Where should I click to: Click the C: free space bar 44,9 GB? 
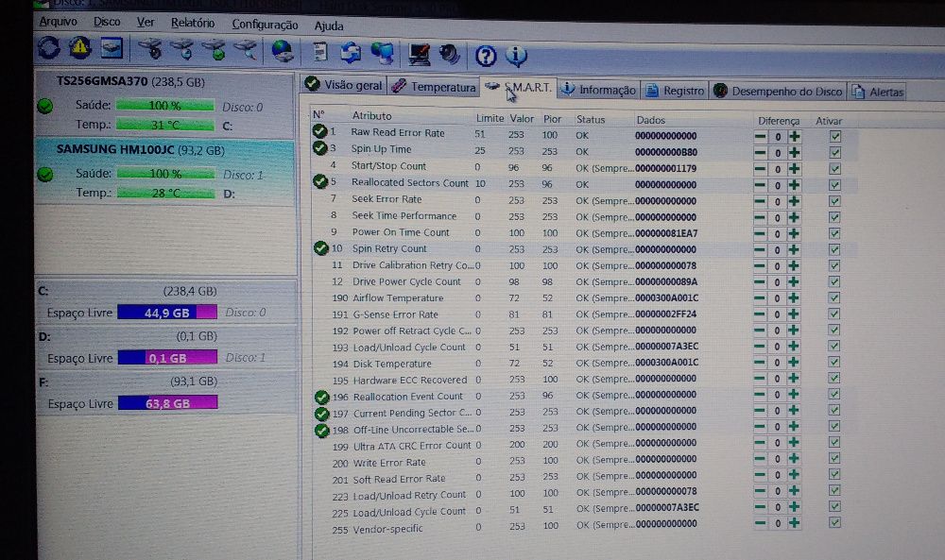tap(167, 312)
